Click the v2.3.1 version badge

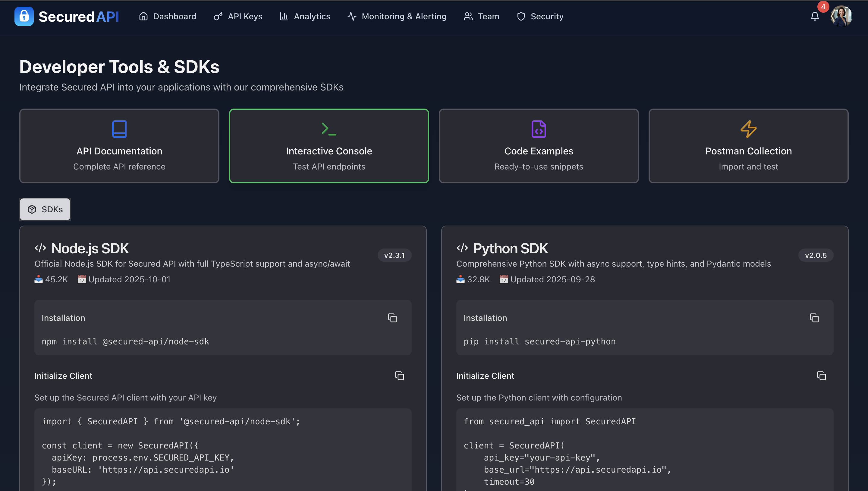(x=394, y=255)
